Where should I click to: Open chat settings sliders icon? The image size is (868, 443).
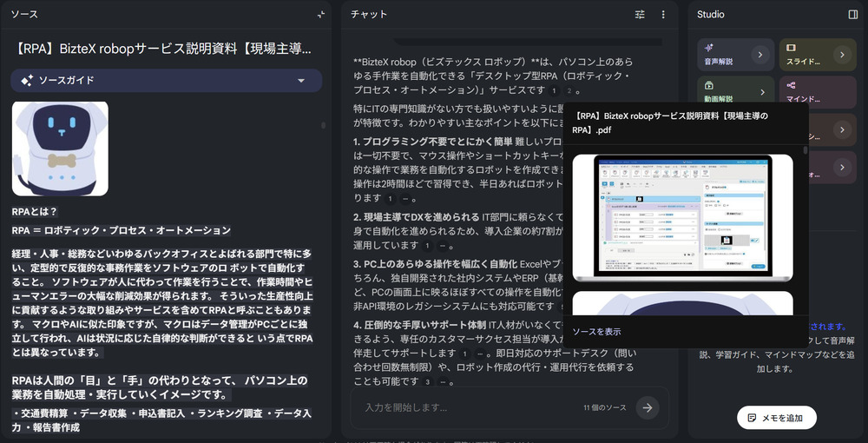(640, 15)
